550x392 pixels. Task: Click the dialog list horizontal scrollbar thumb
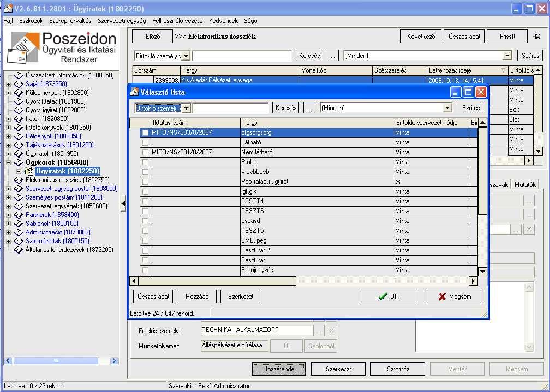[x=218, y=281]
